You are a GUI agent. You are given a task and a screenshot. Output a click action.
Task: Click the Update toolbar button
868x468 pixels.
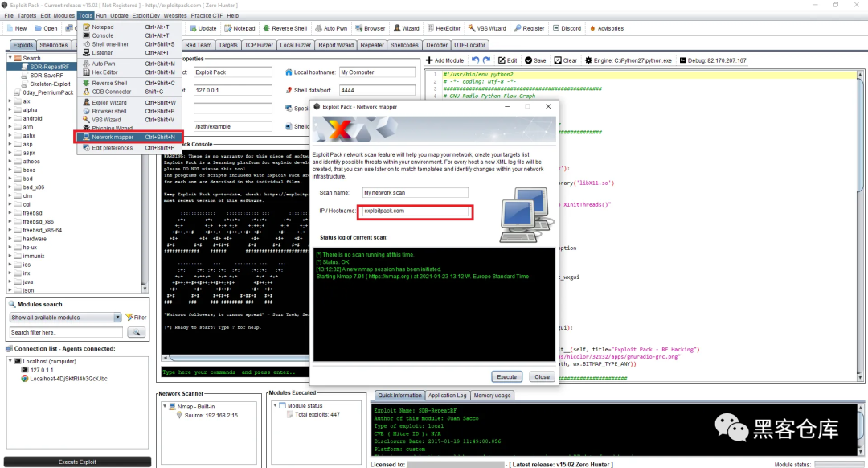point(203,28)
